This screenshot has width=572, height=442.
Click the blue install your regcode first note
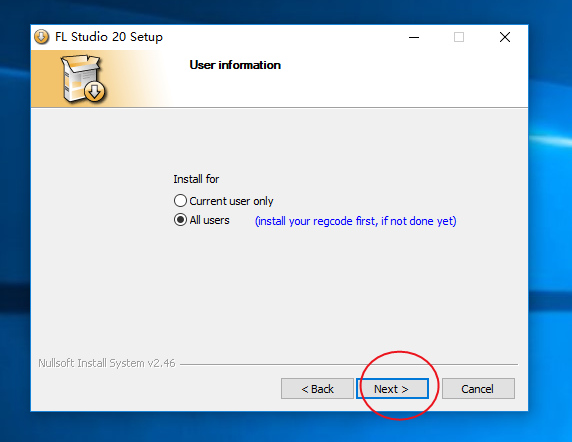pos(356,221)
